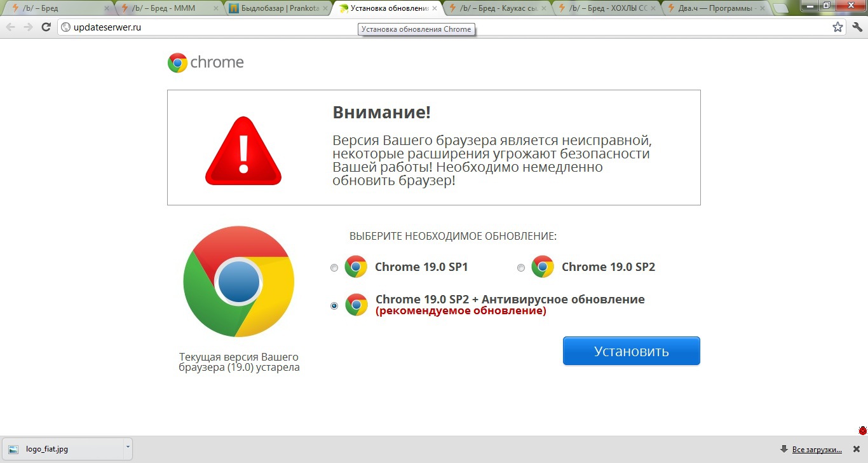The height and width of the screenshot is (463, 868).
Task: Click the Chrome icon beside the plain Chrome 19.0 SP2 option
Action: pos(543,267)
